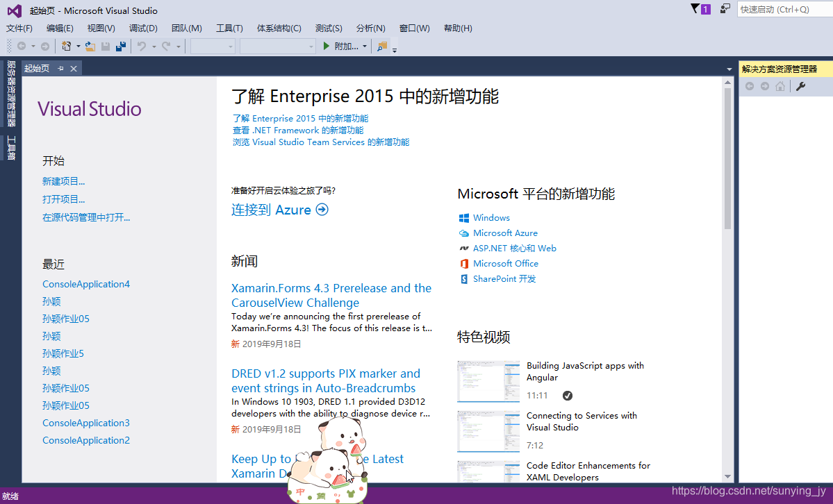Open toolbar overflow options arrow

[394, 50]
